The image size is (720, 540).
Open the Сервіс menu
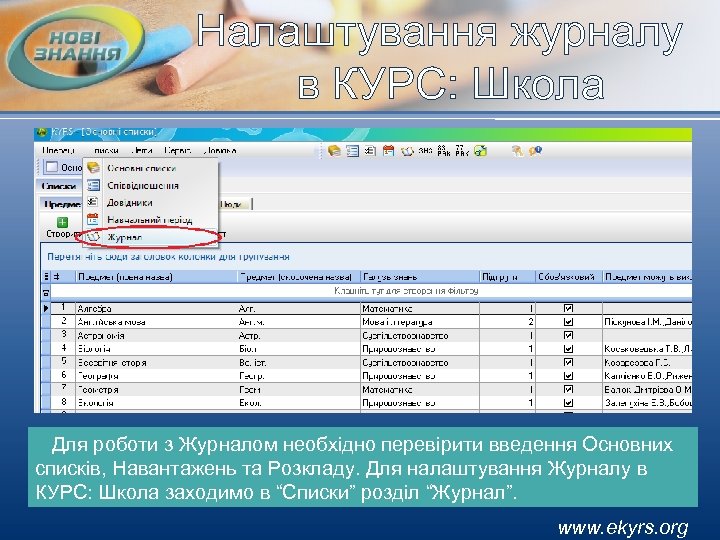(177, 151)
